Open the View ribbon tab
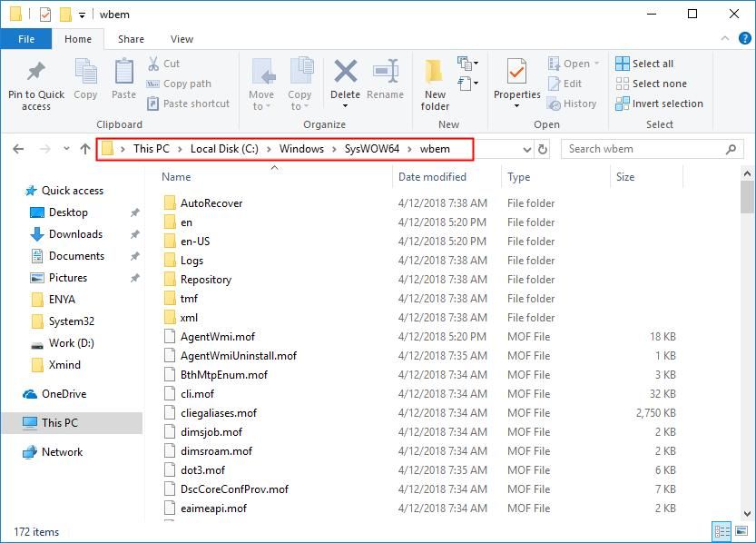The image size is (756, 543). pos(182,39)
